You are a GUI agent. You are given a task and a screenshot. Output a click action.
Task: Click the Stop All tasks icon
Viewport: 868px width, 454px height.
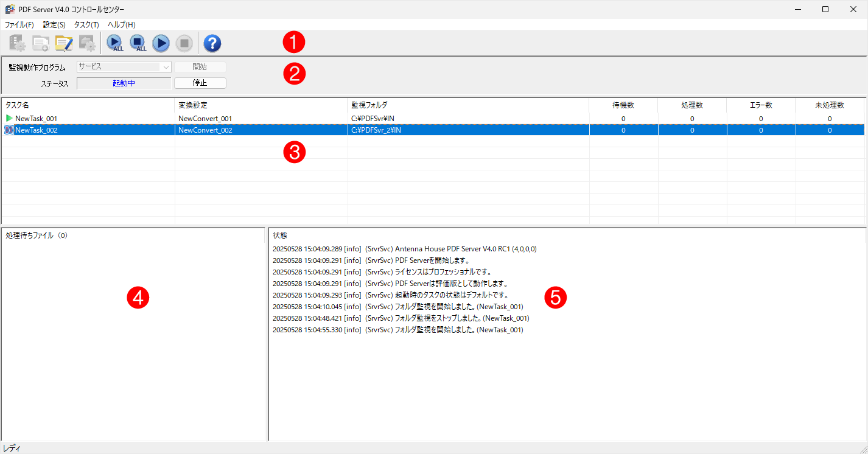pyautogui.click(x=138, y=43)
